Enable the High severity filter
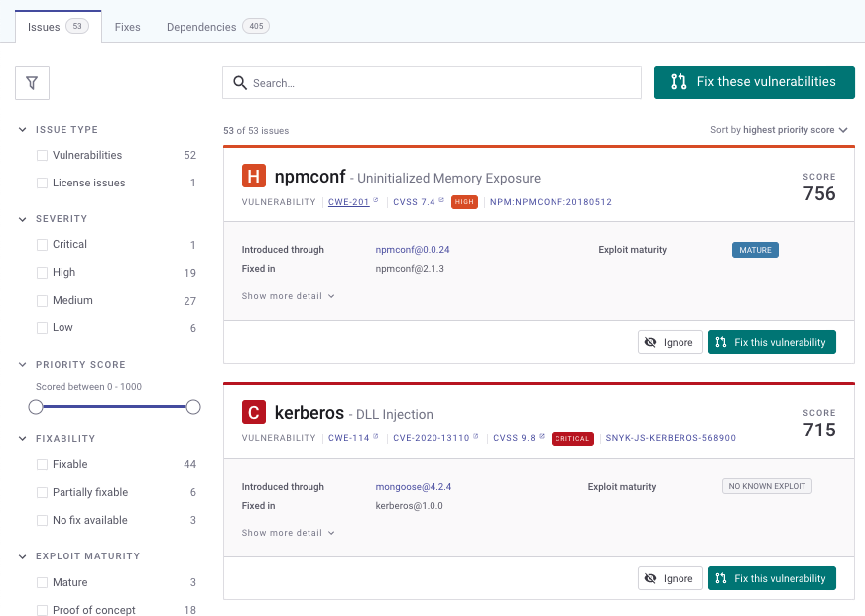865x616 pixels. 42,273
